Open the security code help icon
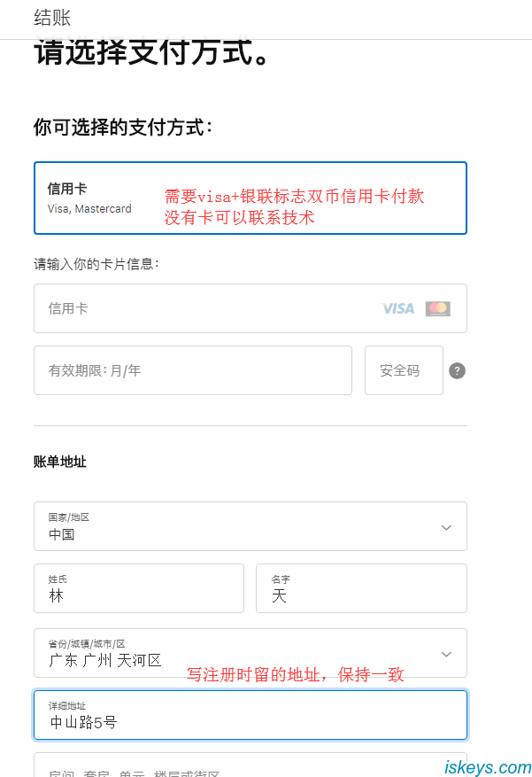The width and height of the screenshot is (532, 777). (x=457, y=370)
